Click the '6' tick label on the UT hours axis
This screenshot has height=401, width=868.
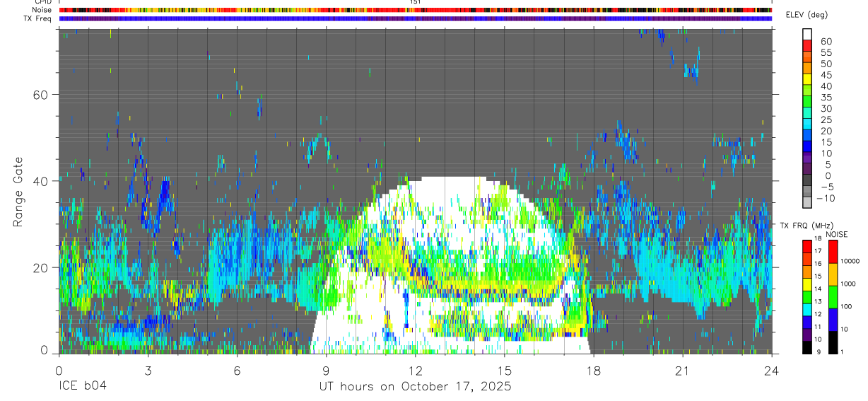coord(237,371)
